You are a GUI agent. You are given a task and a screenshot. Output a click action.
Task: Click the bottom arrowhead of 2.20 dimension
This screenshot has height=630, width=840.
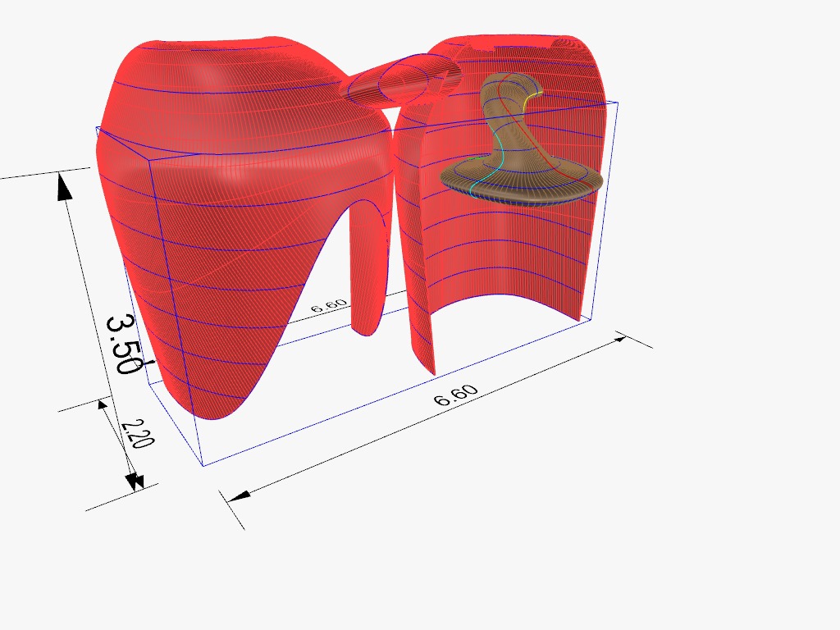[133, 480]
